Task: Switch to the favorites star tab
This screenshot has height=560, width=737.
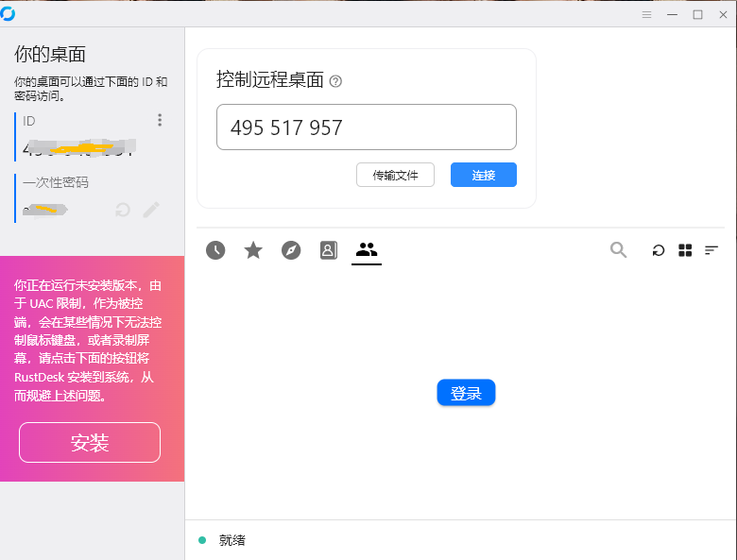Action: (253, 250)
